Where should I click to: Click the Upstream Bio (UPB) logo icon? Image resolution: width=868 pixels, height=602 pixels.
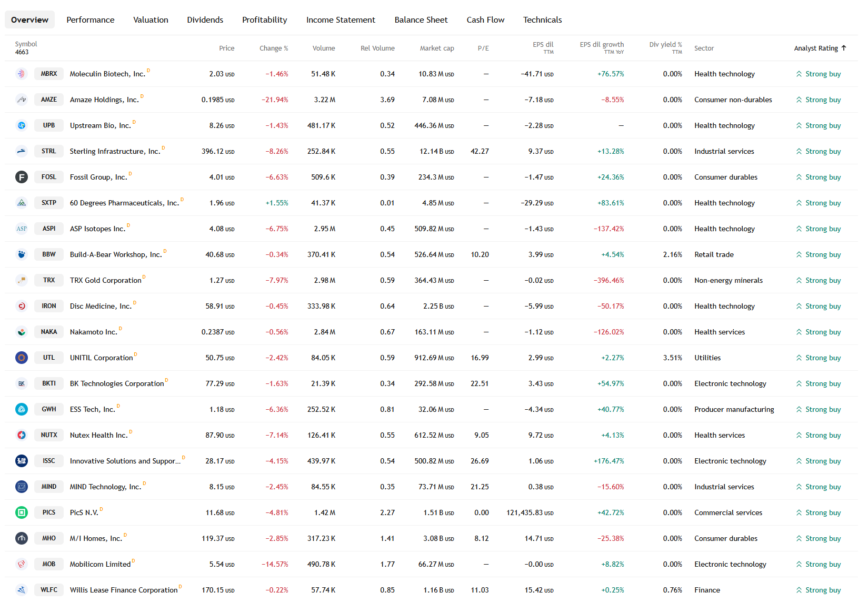(x=22, y=125)
